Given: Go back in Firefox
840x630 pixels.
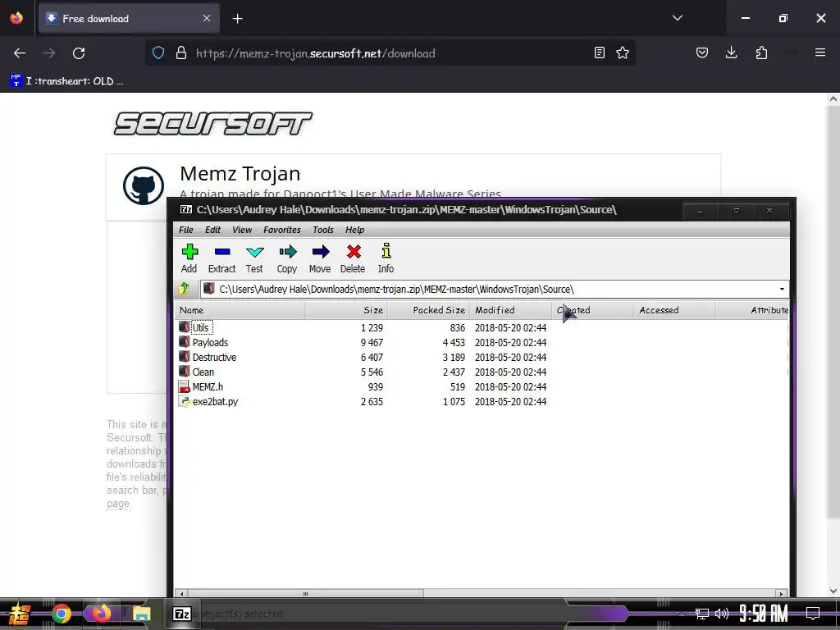Looking at the screenshot, I should pos(20,53).
